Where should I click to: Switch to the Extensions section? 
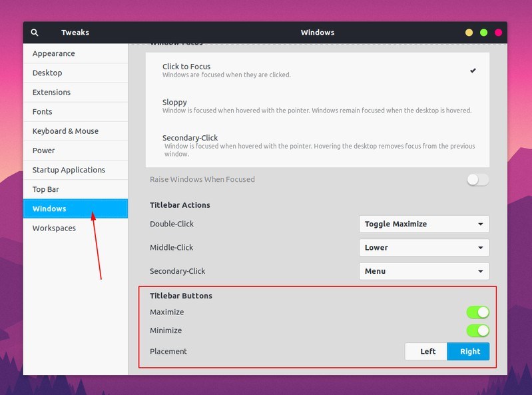click(51, 93)
